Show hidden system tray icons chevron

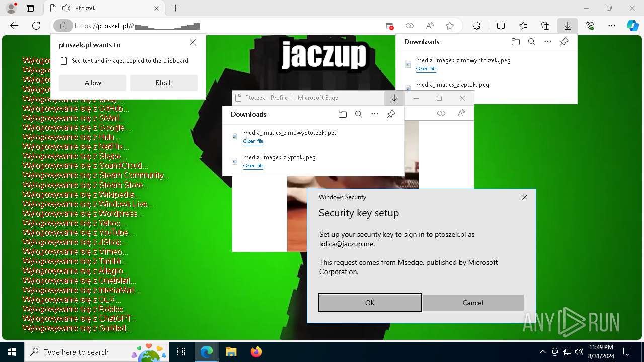pos(542,352)
